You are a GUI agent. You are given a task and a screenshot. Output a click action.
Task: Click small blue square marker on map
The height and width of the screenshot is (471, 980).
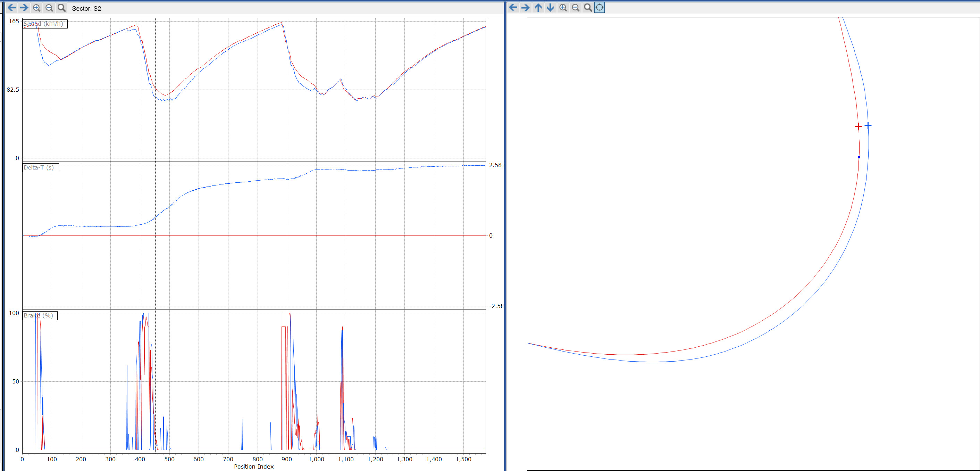click(x=858, y=157)
